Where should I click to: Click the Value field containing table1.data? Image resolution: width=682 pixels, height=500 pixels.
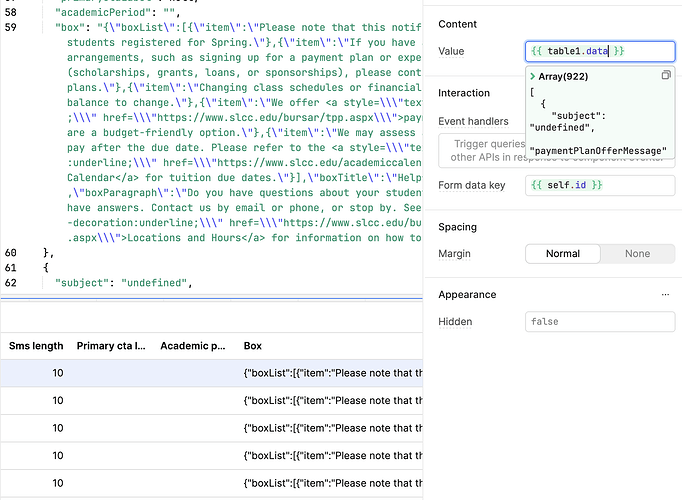tap(586, 51)
